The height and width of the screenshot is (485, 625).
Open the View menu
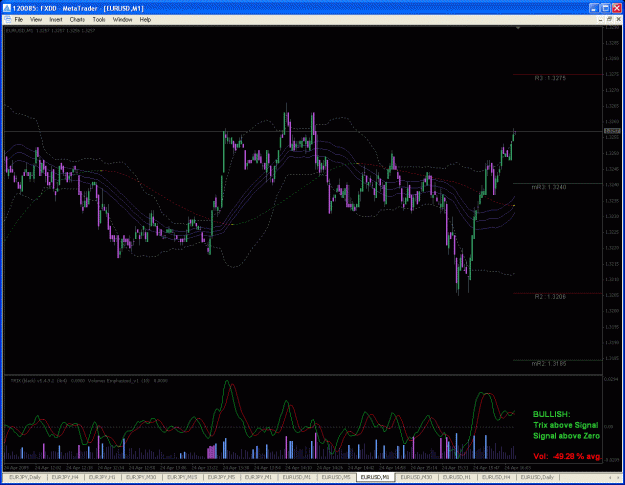tap(36, 20)
